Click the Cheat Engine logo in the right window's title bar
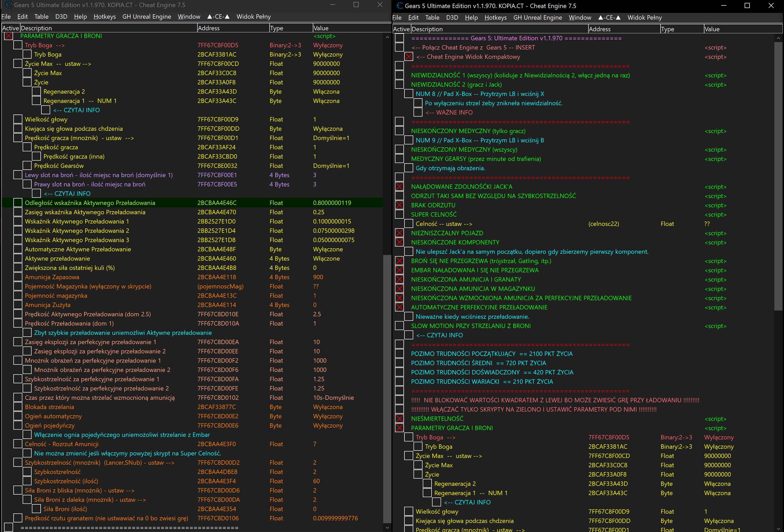 click(400, 6)
